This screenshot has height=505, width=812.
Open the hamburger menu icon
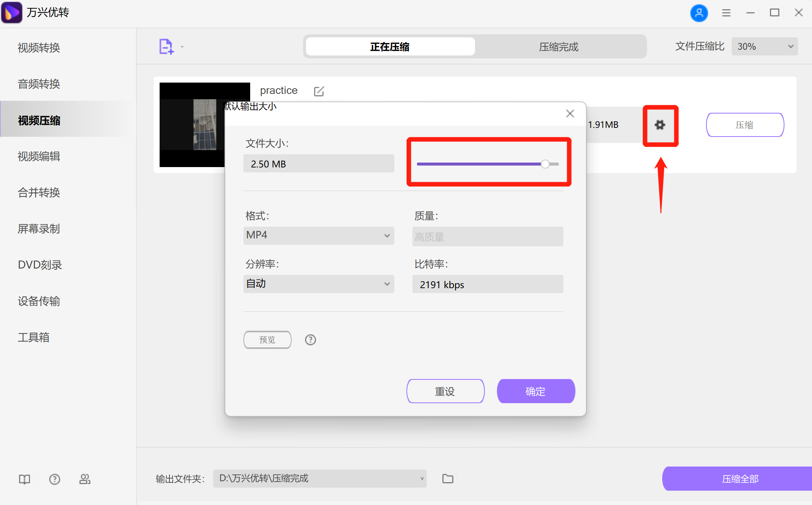click(726, 12)
